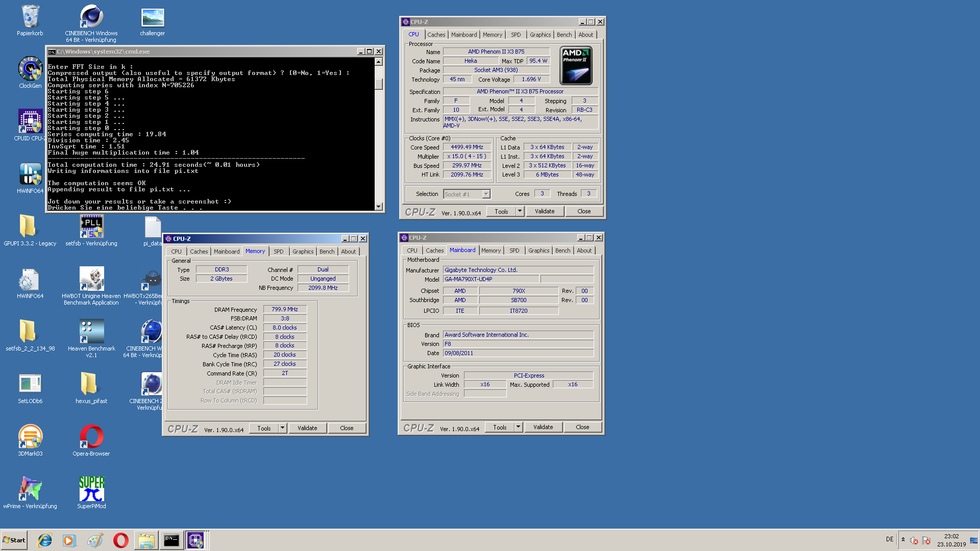Screen dimensions: 980x551
Task: Open the Papierkorb recycle bin icon
Action: coord(30,20)
